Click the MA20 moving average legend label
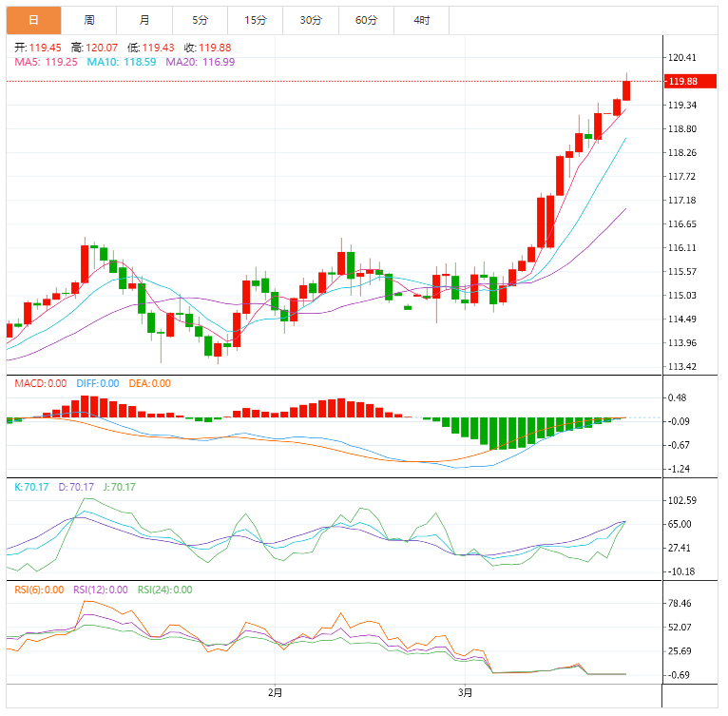This screenshot has height=716, width=728. click(x=200, y=62)
